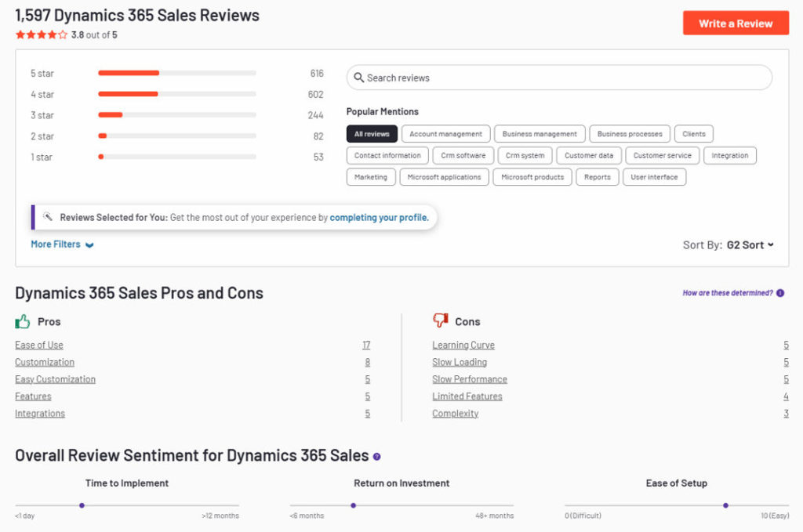Filter reviews by 1 star bar
The image size is (803, 532).
pos(177,157)
